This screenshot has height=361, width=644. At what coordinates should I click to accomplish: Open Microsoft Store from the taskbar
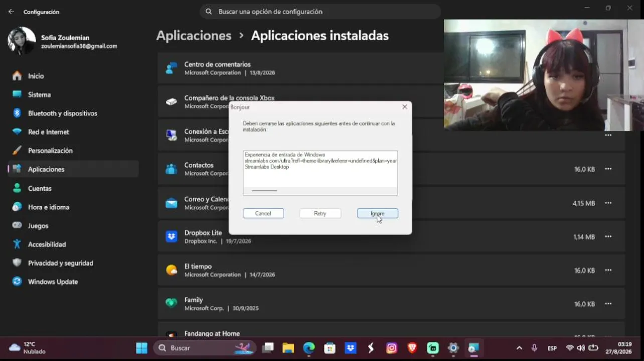(x=330, y=348)
